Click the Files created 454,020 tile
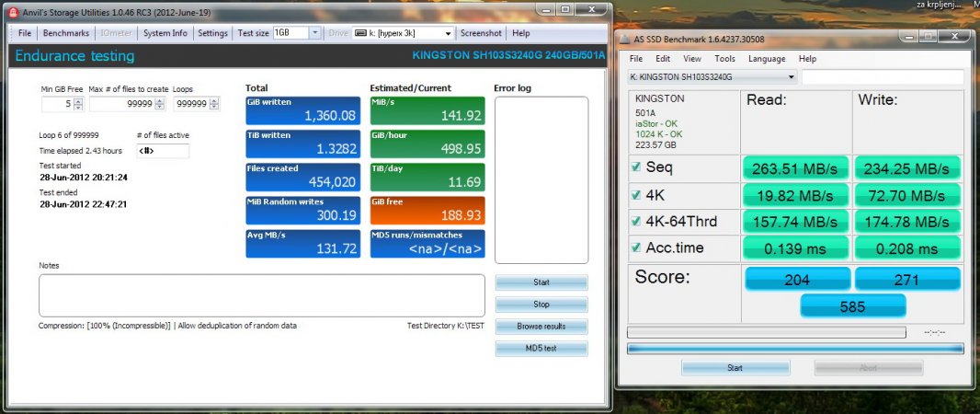The image size is (980, 414). [x=303, y=177]
